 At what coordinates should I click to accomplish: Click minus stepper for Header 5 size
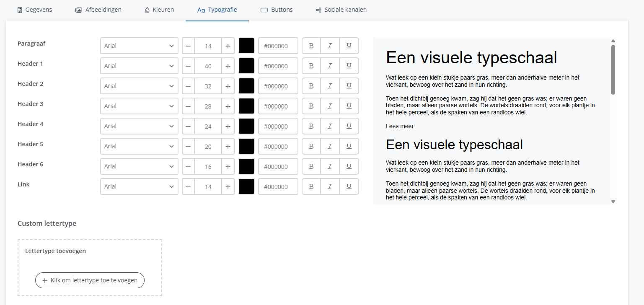coord(188,146)
